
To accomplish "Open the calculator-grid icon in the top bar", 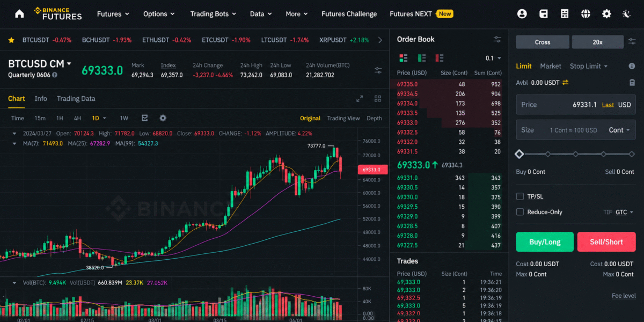I will (x=565, y=14).
